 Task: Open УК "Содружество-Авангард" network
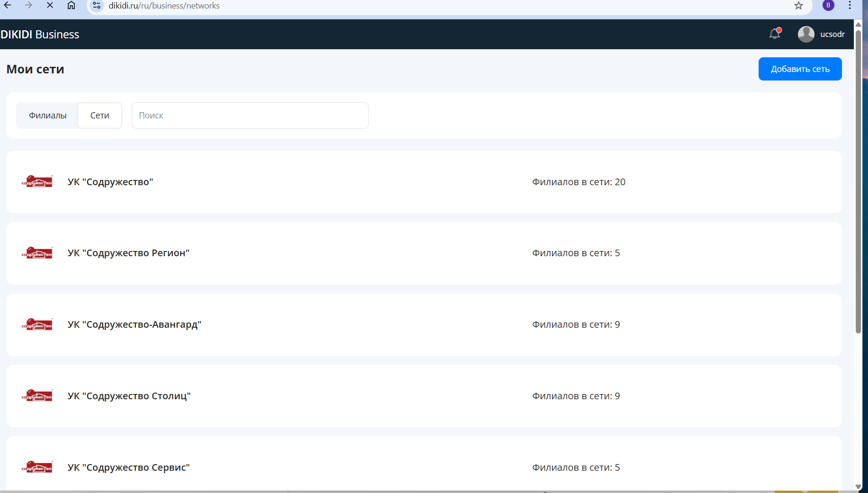point(134,325)
